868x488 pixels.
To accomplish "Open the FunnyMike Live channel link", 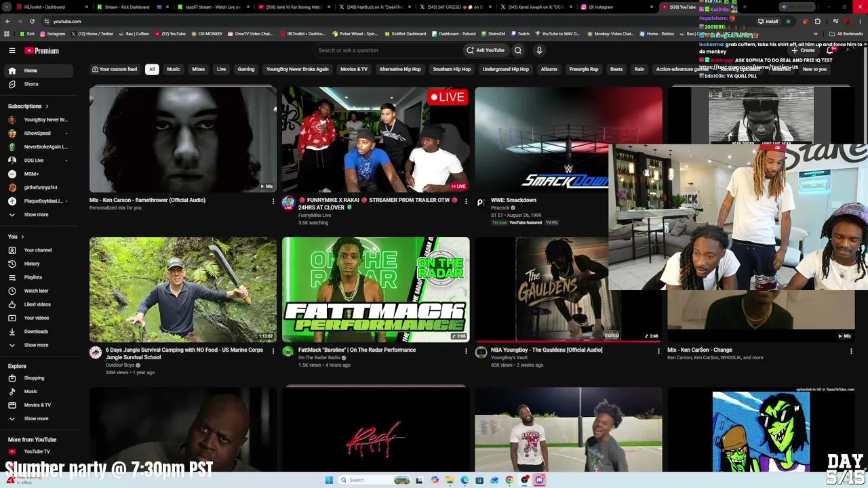I will (x=315, y=216).
